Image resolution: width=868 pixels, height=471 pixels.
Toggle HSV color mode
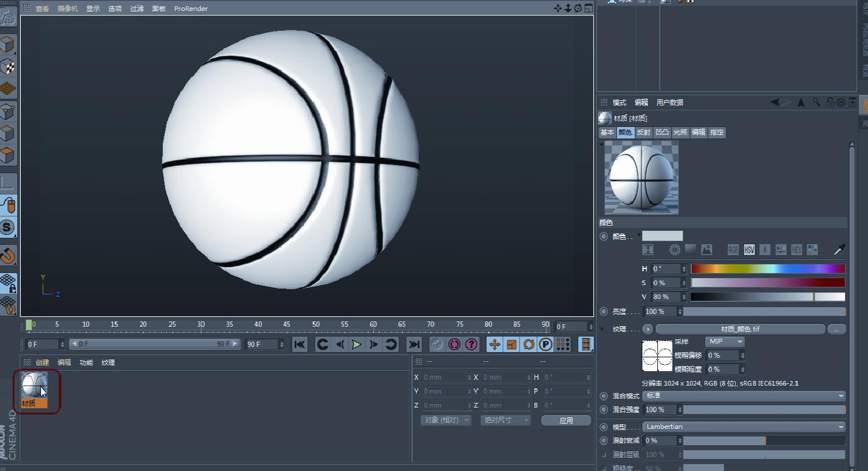[749, 249]
